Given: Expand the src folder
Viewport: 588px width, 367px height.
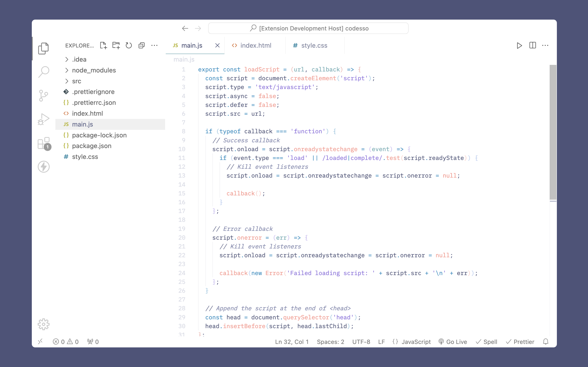Looking at the screenshot, I should 76,81.
